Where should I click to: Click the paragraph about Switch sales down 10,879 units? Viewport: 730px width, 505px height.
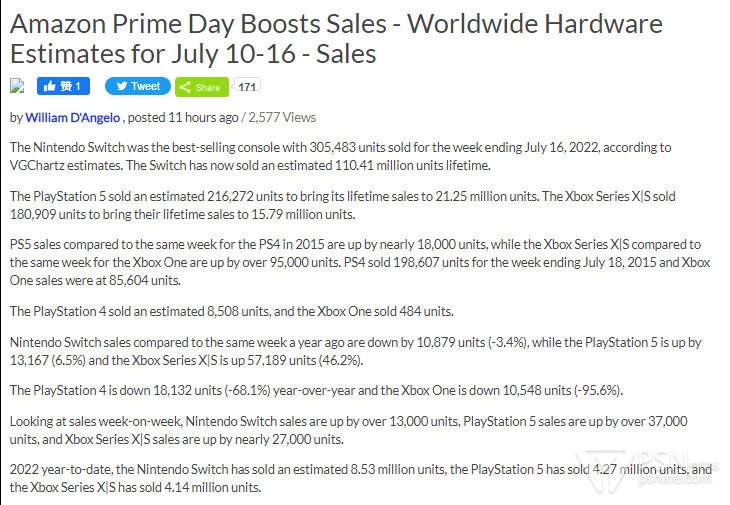pyautogui.click(x=356, y=351)
